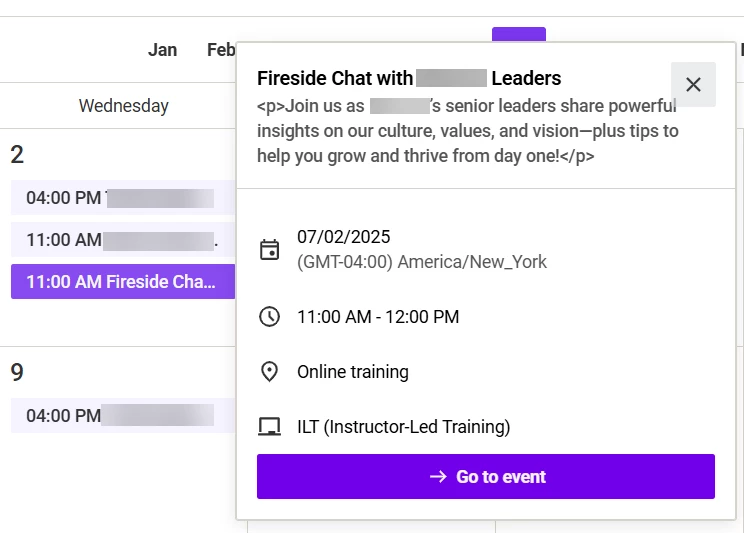Switch to the Feb month tab
744x533 pixels.
pyautogui.click(x=221, y=50)
